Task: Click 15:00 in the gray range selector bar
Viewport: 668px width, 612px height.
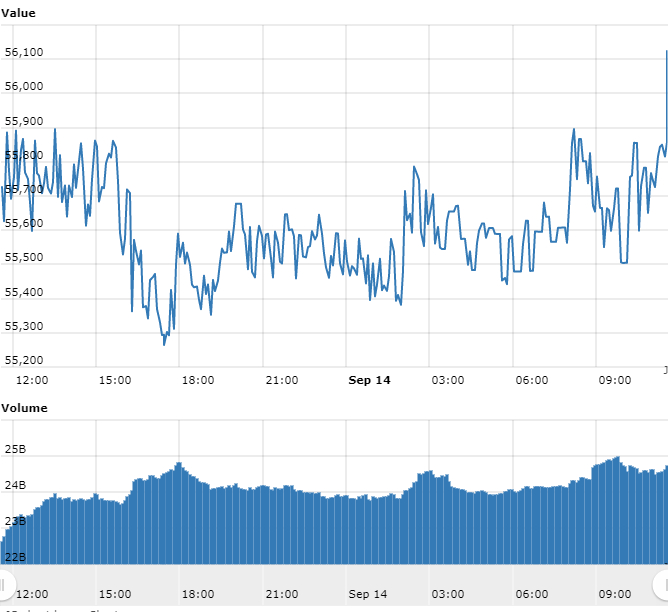Action: click(x=115, y=594)
